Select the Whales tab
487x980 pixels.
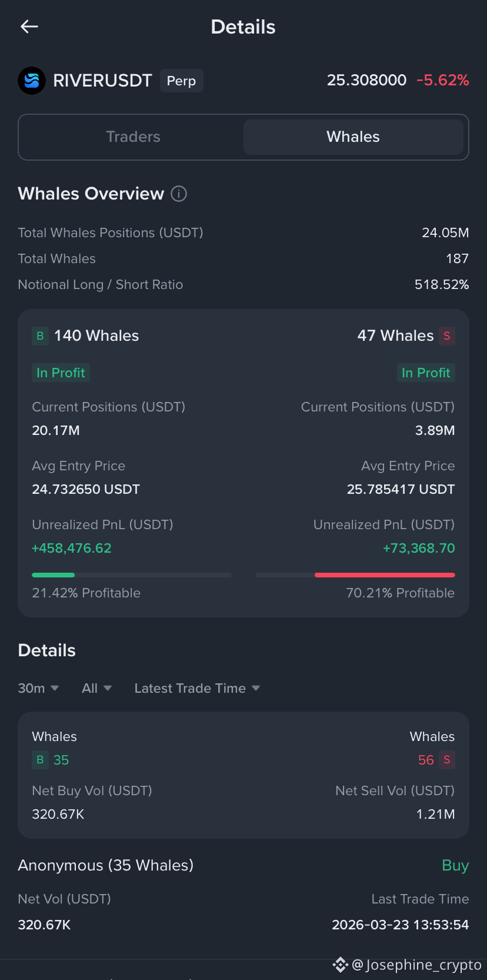[353, 137]
